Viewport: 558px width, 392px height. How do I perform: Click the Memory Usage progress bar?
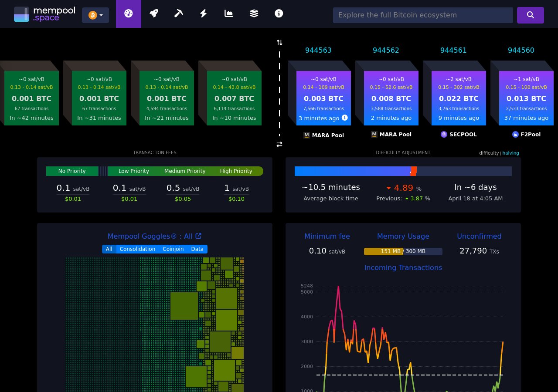[403, 251]
